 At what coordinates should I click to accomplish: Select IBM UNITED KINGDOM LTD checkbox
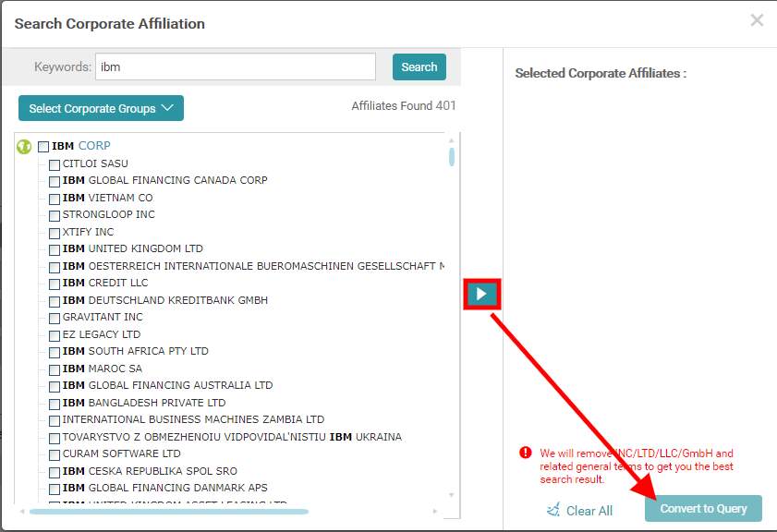[55, 250]
